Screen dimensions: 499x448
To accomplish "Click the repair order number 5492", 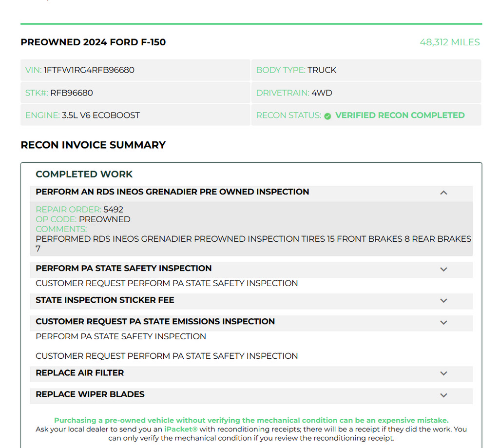I will click(113, 210).
